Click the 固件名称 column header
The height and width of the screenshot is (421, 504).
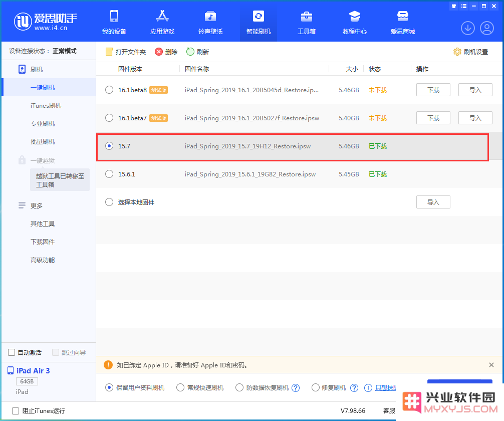197,69
